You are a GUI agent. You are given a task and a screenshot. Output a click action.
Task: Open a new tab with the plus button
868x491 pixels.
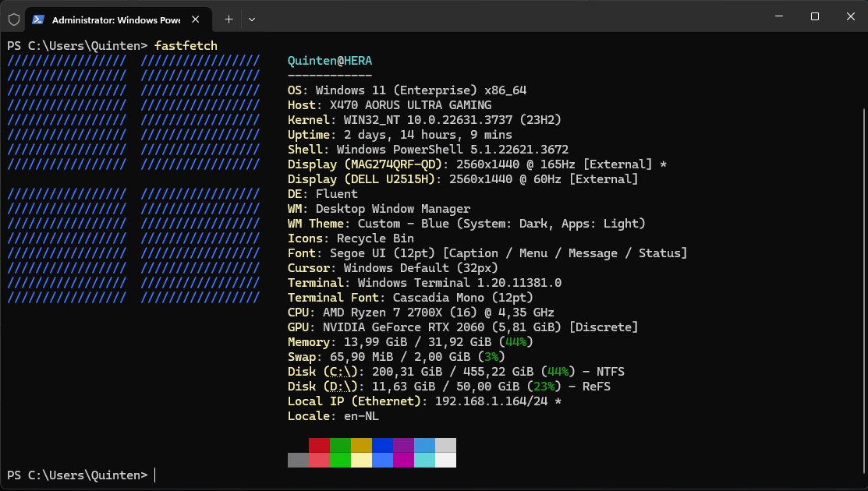click(x=229, y=19)
